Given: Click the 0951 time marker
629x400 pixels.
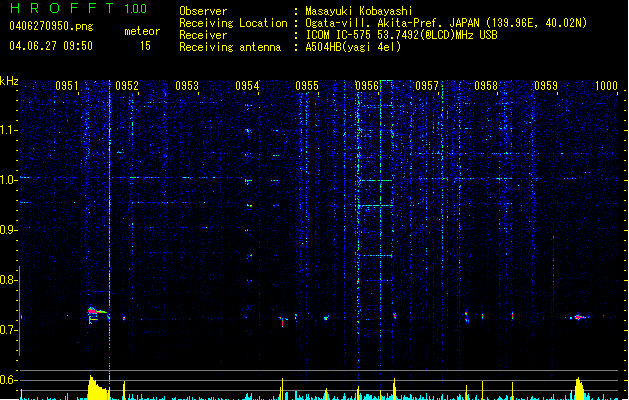Looking at the screenshot, I should click(x=67, y=86).
